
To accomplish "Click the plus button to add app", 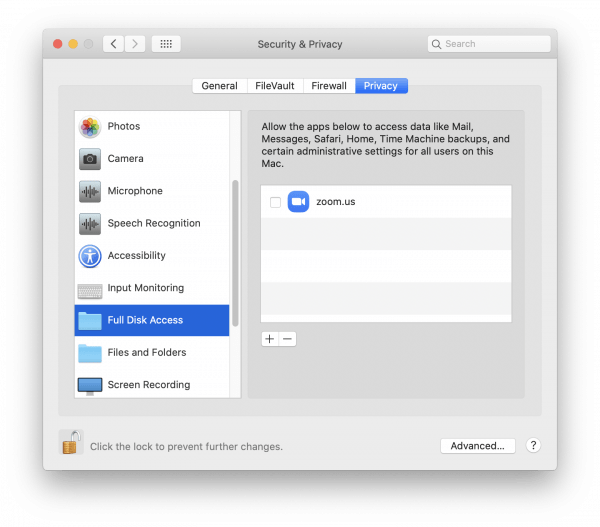I will coord(270,339).
